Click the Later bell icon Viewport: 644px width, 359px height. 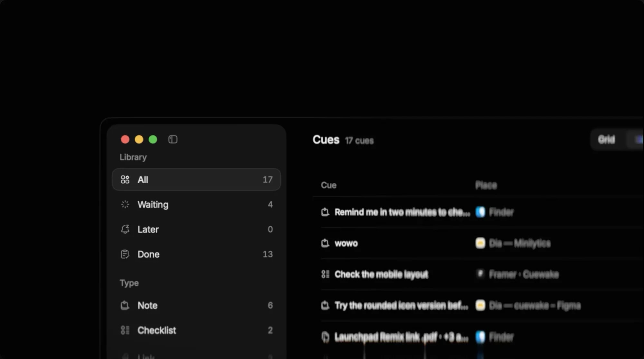click(x=125, y=229)
